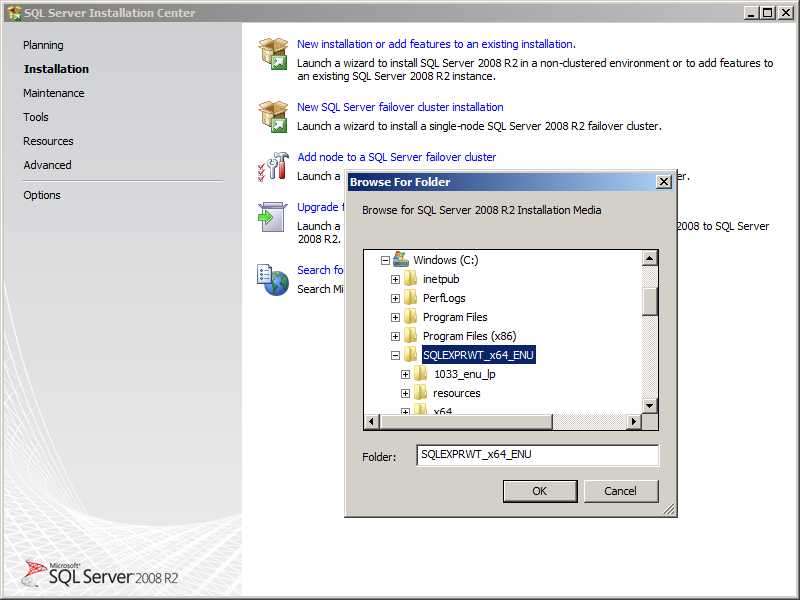Open the Planning page in sidebar
Viewport: 800px width, 600px height.
[43, 45]
